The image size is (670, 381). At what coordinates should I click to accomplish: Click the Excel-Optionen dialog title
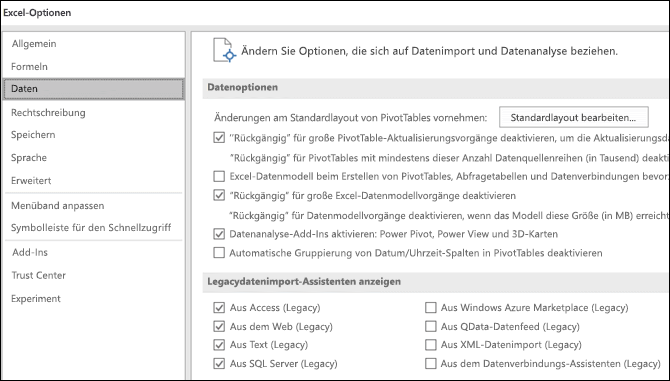point(37,13)
